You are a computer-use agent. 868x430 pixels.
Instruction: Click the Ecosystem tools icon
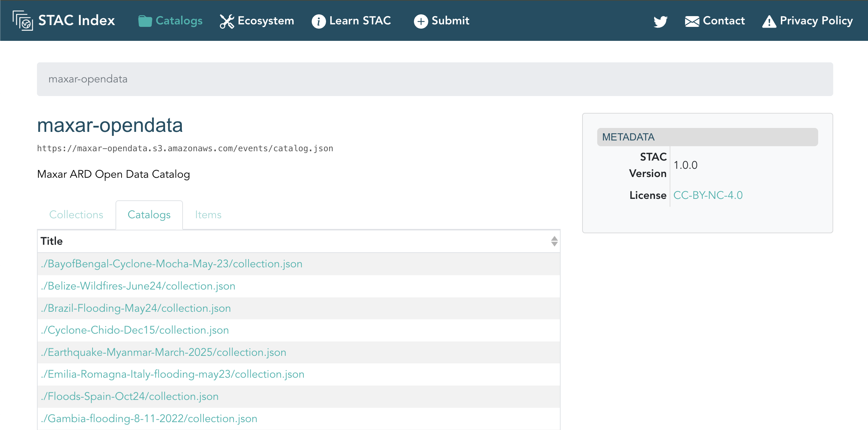pos(227,21)
